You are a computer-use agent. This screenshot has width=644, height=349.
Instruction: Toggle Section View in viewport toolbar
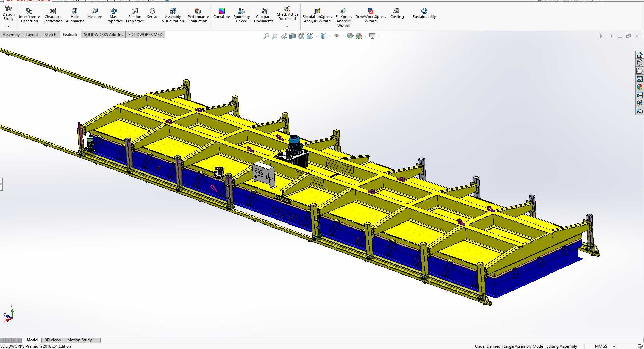click(292, 36)
